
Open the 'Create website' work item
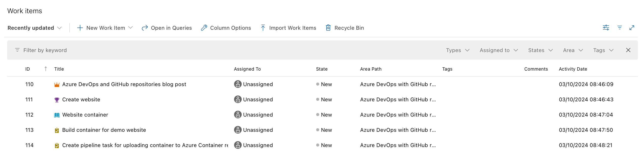click(x=81, y=100)
